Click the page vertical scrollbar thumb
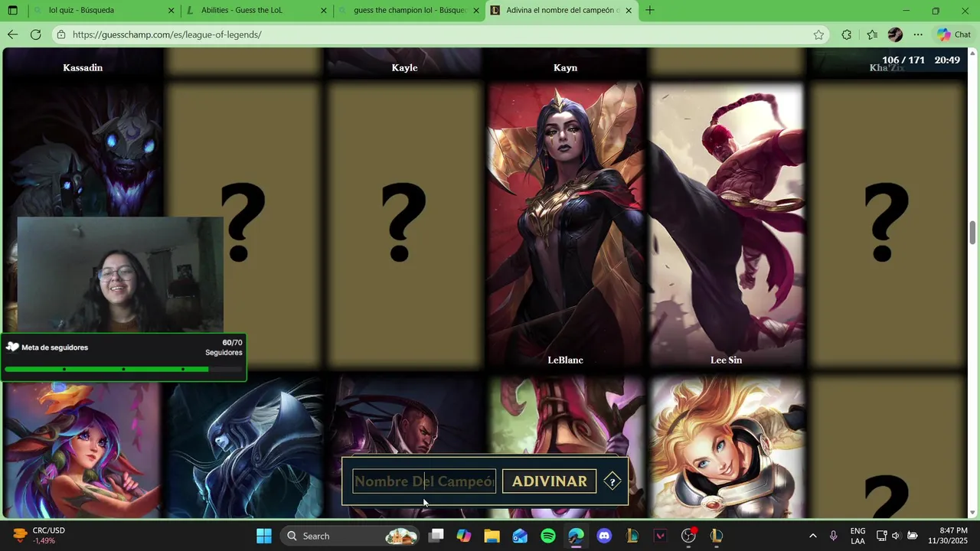Image resolution: width=980 pixels, height=551 pixels. (x=973, y=233)
